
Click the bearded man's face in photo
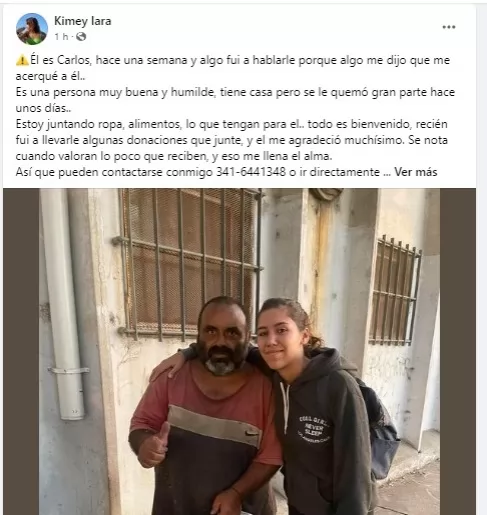222,336
